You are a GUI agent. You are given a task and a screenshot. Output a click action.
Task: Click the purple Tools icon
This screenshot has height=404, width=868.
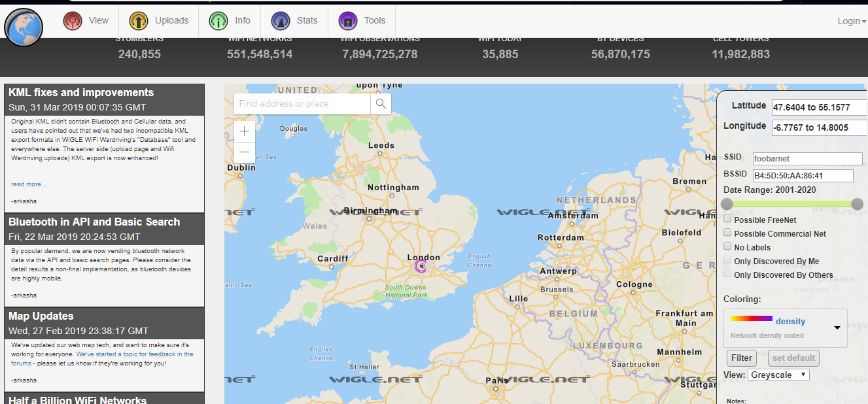(348, 21)
